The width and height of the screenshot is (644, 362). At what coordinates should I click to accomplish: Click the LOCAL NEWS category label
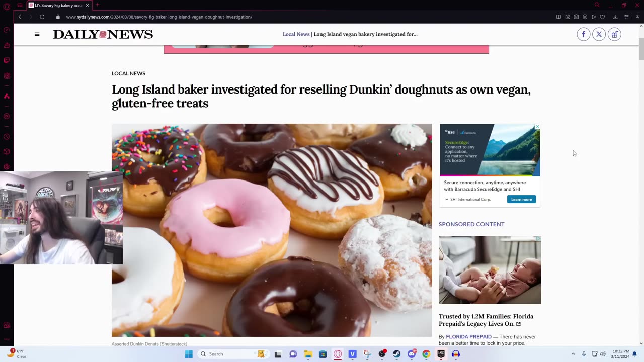(128, 73)
